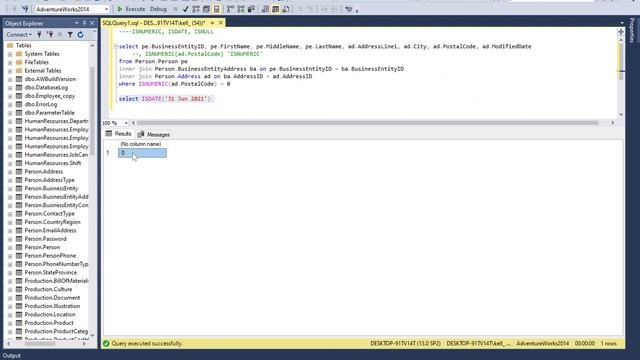Image resolution: width=640 pixels, height=360 pixels.
Task: Switch to the Messages tab
Action: point(153,134)
